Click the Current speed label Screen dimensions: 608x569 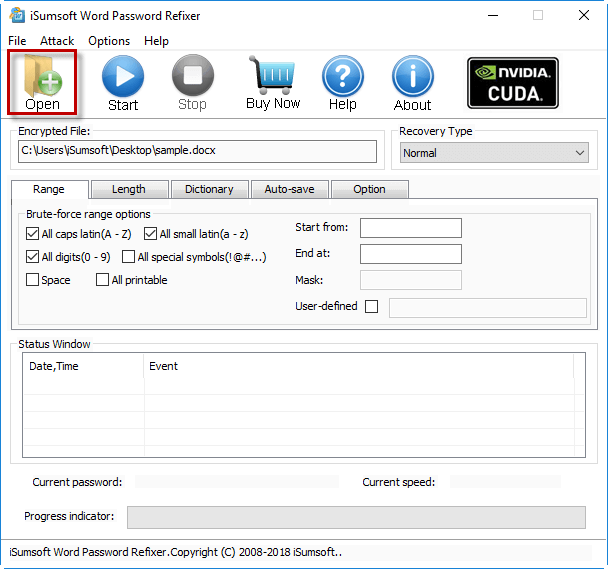[399, 482]
